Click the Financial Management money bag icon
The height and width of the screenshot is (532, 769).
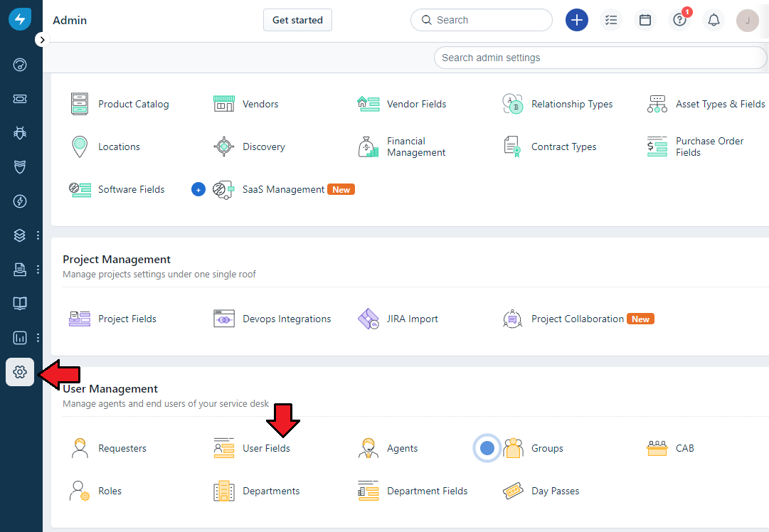click(368, 147)
